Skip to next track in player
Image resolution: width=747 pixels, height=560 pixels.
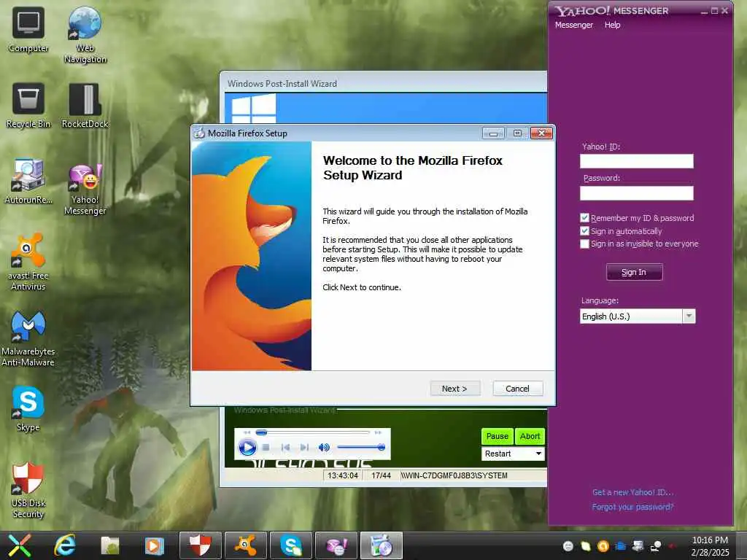[304, 447]
